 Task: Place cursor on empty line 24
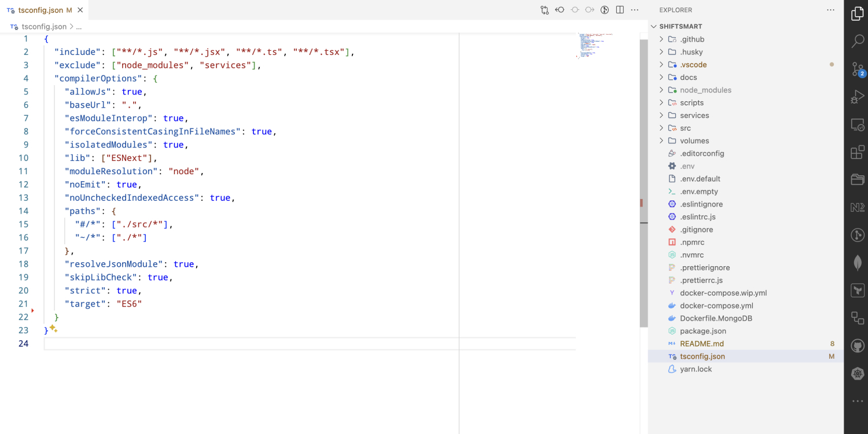[310, 344]
